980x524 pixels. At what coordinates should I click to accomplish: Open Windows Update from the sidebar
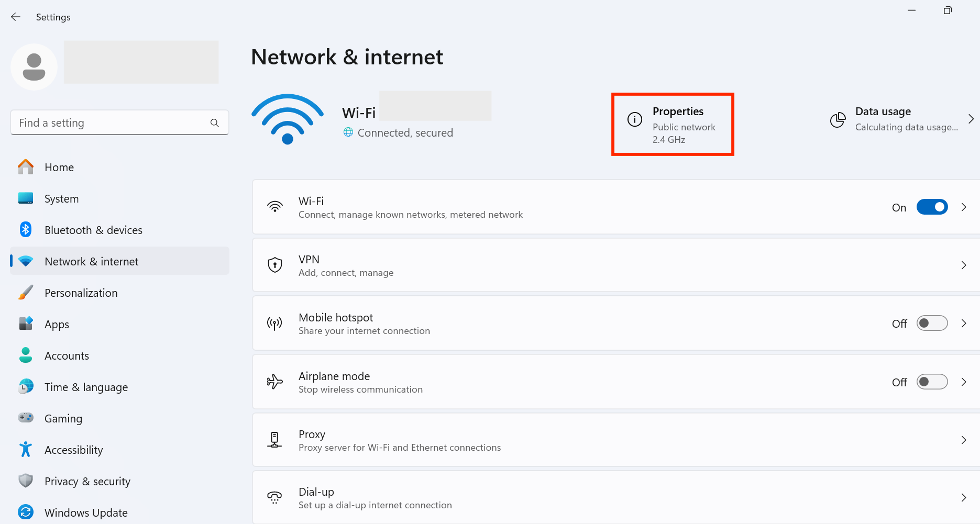click(x=85, y=512)
